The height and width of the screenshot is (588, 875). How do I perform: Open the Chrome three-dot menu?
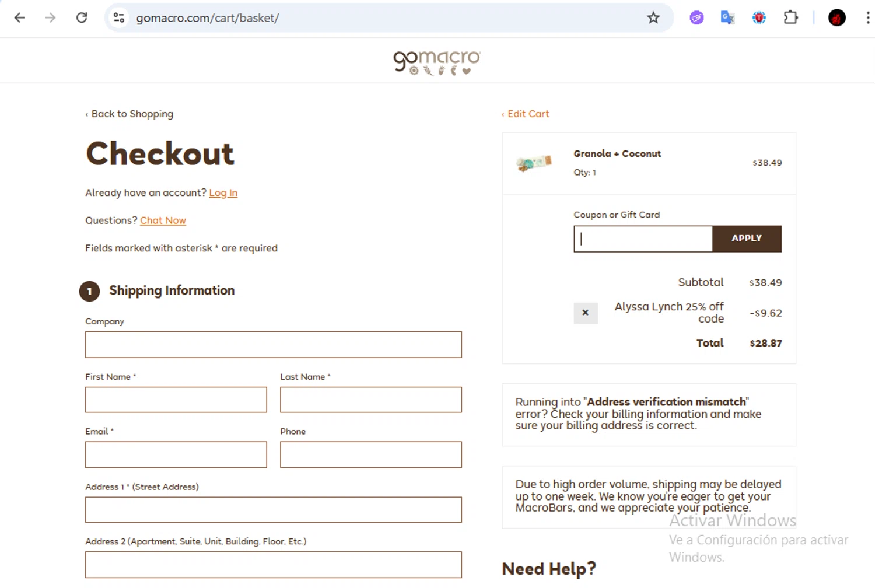pyautogui.click(x=868, y=17)
